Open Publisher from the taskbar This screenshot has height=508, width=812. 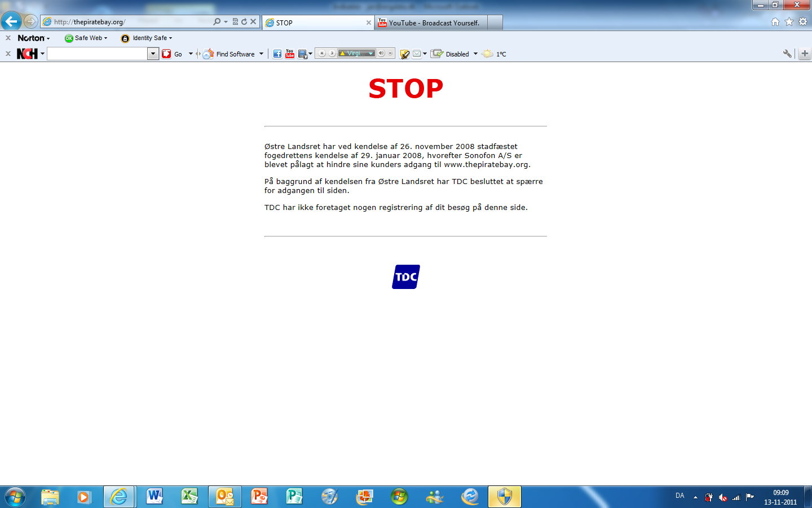(294, 497)
